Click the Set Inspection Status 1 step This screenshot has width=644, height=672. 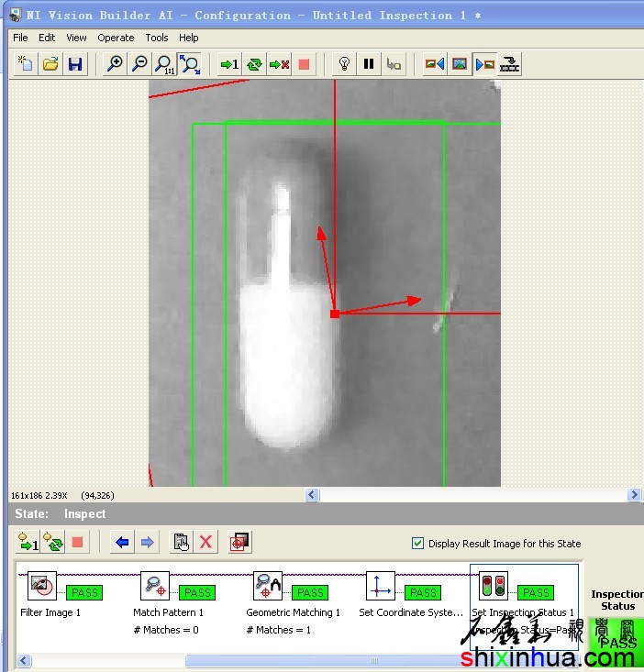point(494,586)
